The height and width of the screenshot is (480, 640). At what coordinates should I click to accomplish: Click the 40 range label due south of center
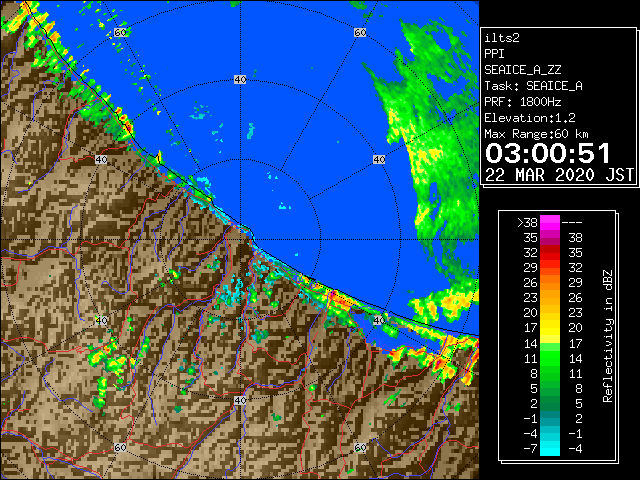(x=240, y=400)
